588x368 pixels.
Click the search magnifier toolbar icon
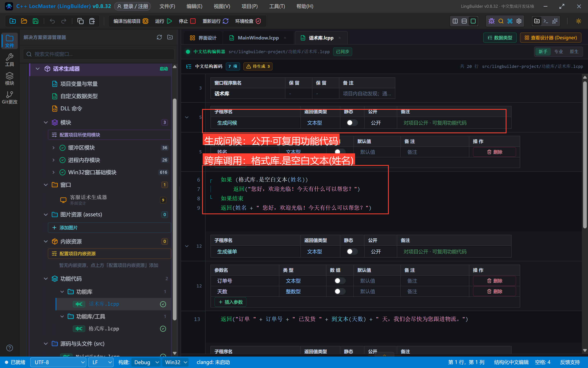click(x=501, y=21)
